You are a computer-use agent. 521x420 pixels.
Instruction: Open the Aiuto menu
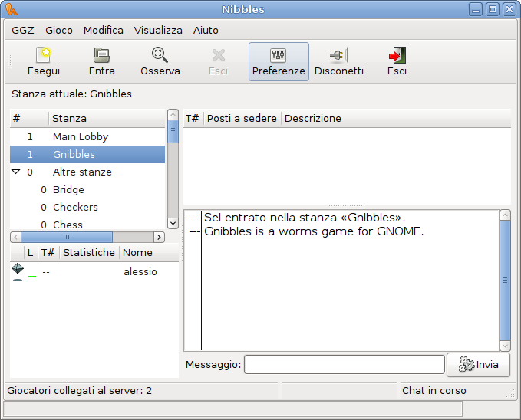206,30
